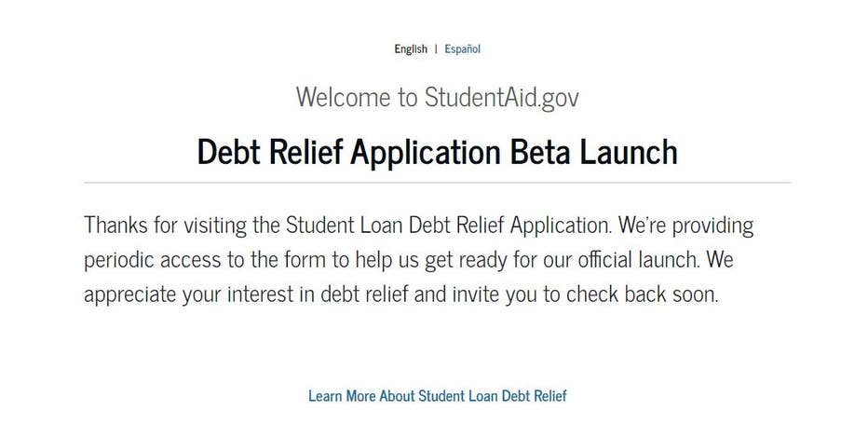Click the Welcome to StudentAid.gov heading

point(438,98)
